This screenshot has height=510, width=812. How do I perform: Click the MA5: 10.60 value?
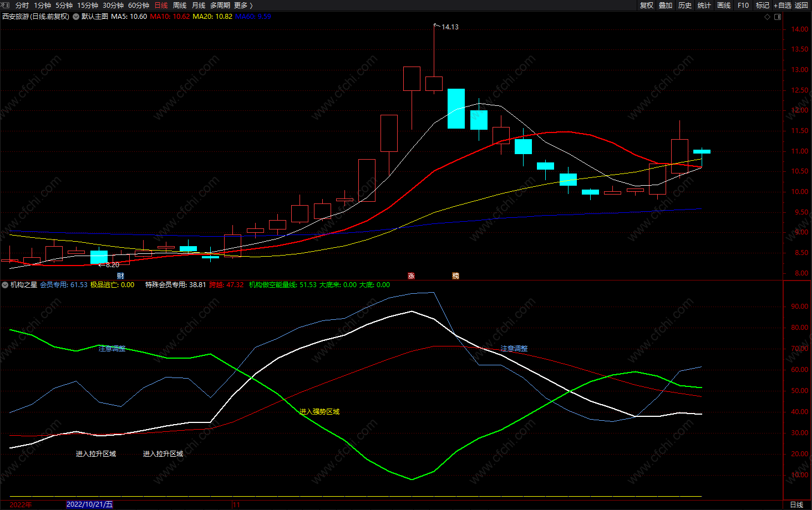click(129, 17)
